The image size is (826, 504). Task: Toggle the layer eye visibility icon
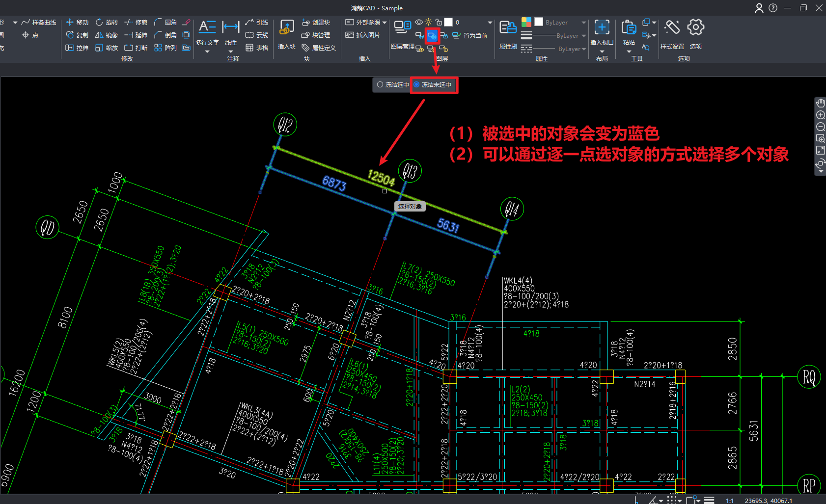[418, 22]
